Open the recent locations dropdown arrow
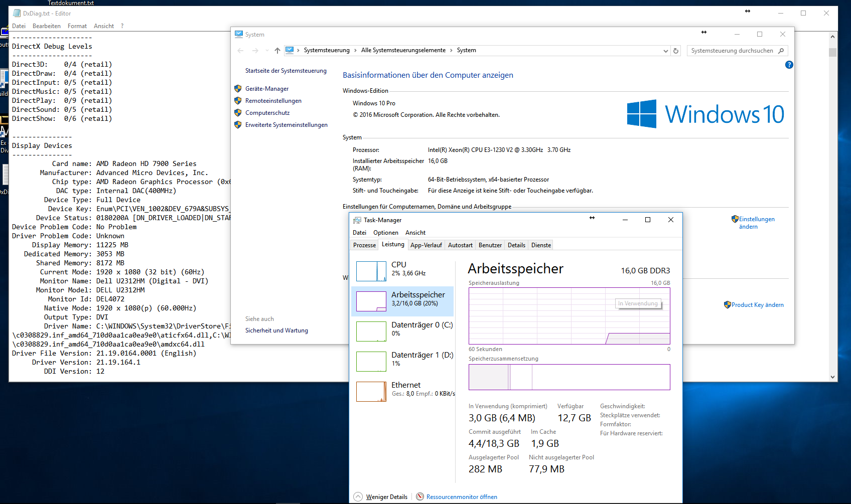 click(x=267, y=51)
